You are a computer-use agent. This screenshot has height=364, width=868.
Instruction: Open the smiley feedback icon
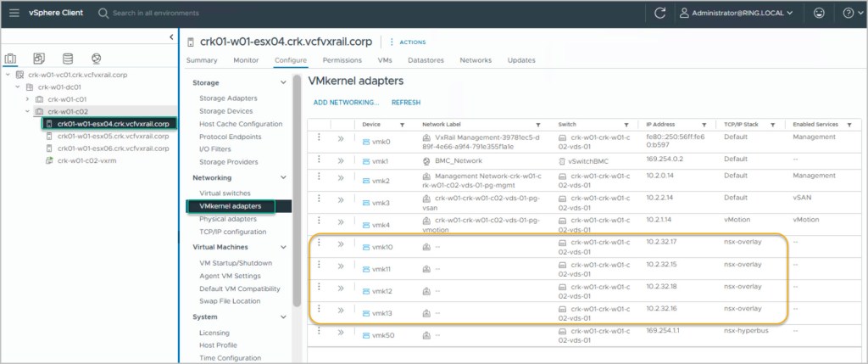click(818, 13)
